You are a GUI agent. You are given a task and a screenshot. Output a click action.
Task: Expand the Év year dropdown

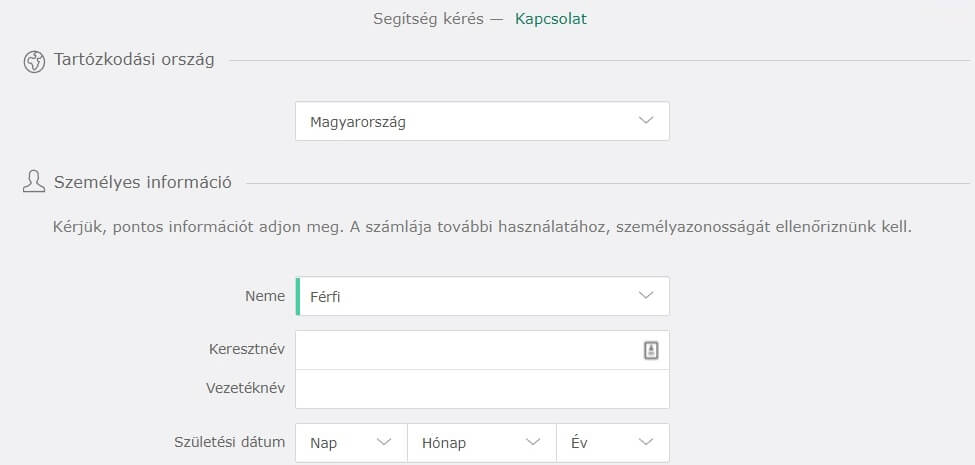(613, 443)
